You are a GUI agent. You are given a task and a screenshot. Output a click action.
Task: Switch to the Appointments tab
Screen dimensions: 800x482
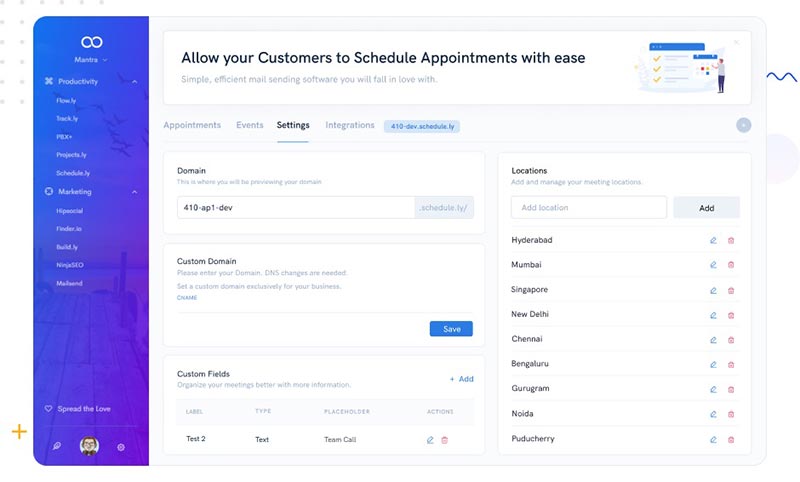pos(192,126)
